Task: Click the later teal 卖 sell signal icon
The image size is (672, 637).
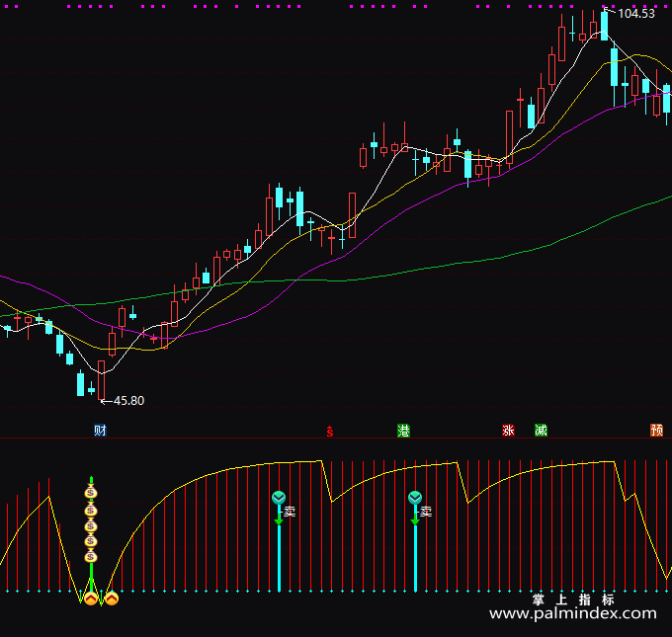Action: [x=415, y=498]
